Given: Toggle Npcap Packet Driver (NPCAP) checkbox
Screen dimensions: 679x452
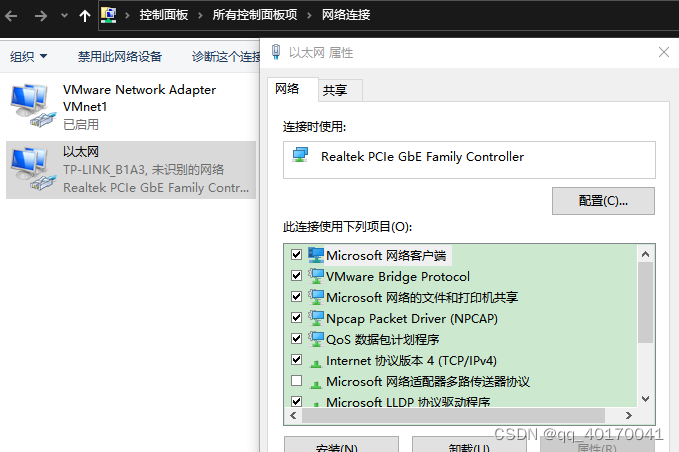Looking at the screenshot, I should [296, 317].
